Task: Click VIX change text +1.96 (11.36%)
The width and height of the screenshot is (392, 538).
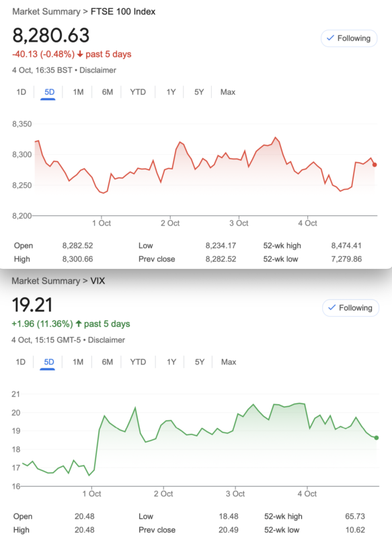Action: [42, 324]
